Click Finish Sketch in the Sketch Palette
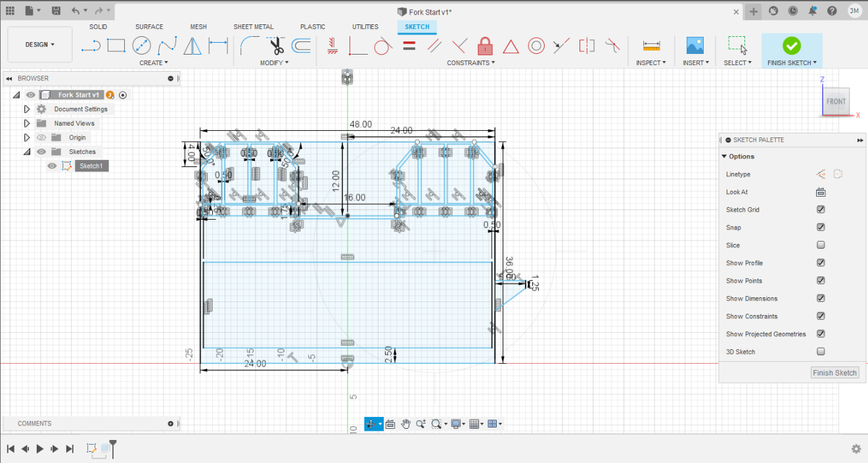This screenshot has height=463, width=868. (x=834, y=372)
